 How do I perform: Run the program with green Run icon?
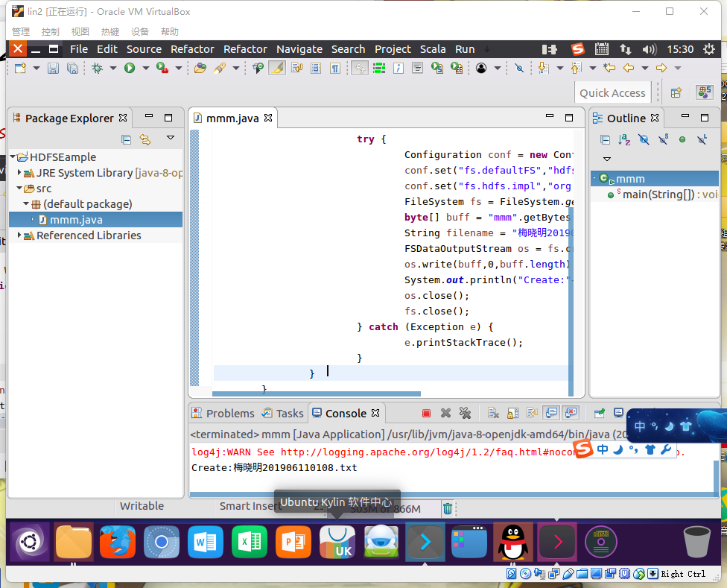tap(130, 68)
